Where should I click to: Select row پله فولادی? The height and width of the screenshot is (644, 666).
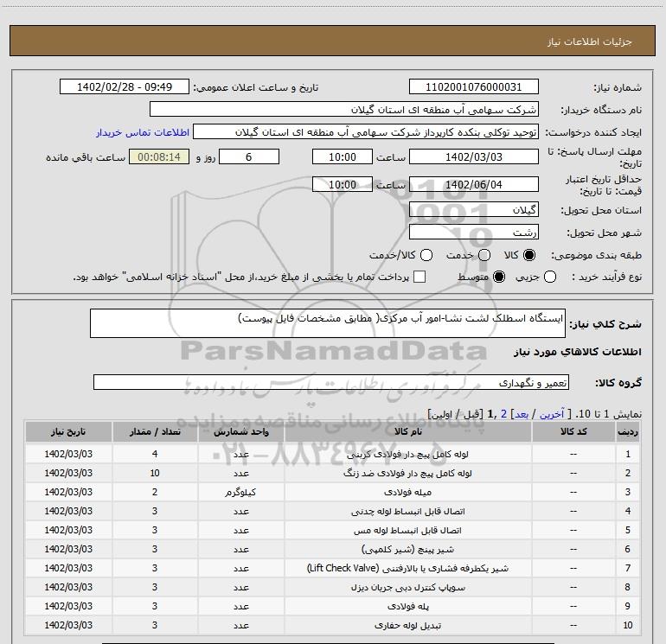coord(332,606)
